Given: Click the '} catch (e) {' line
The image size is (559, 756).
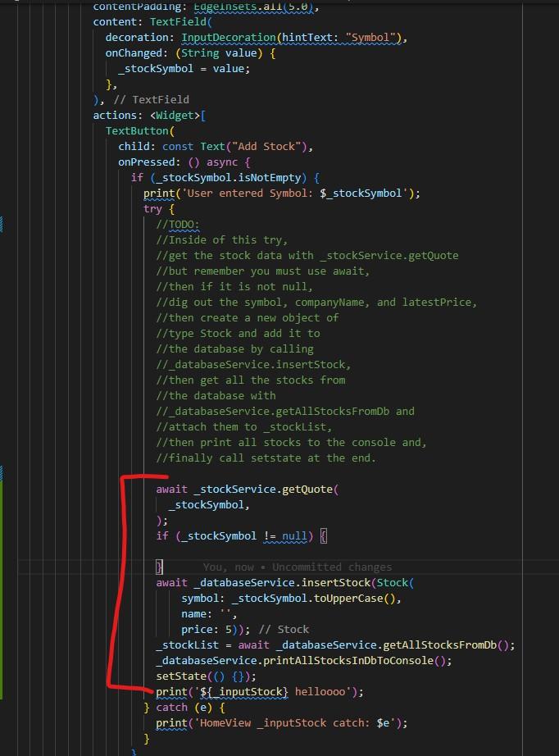Looking at the screenshot, I should click(184, 708).
